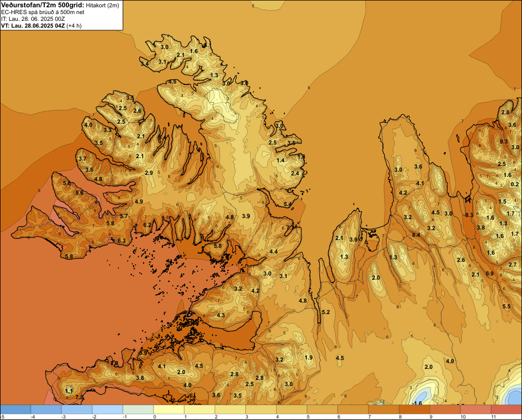Click the '6.3' temperature value on the map
The height and width of the screenshot is (420, 522).
[122, 241]
